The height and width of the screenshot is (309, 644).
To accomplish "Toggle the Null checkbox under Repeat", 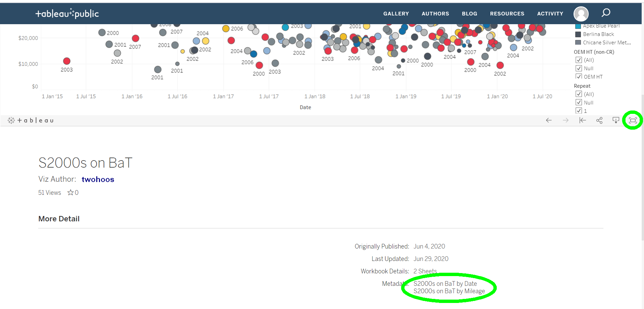I will point(579,102).
